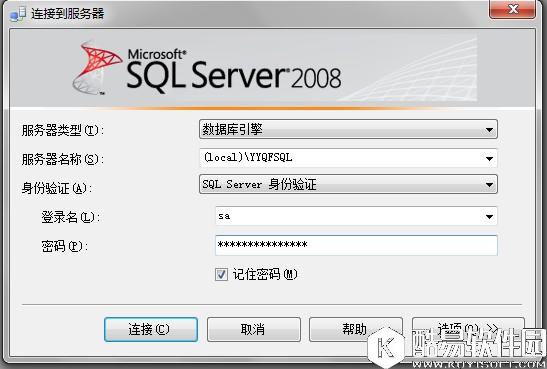Image resolution: width=547 pixels, height=369 pixels.
Task: Click the 选项 options button
Action: 468,329
